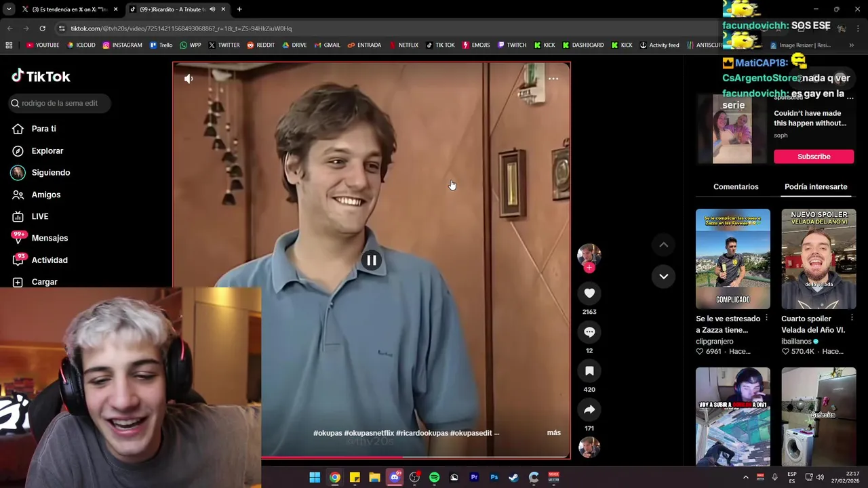Viewport: 868px width, 488px height.
Task: Save video with bookmark icon
Action: tap(589, 371)
